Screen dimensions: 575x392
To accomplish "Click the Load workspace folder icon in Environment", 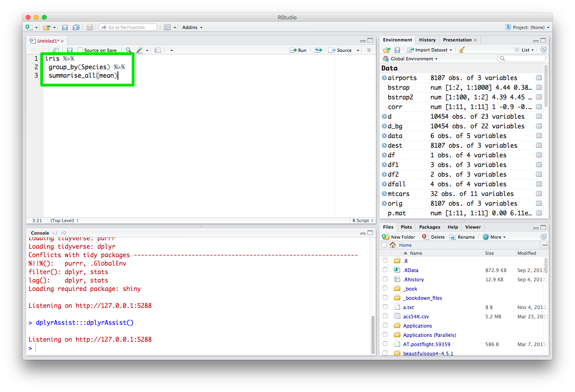I will [x=387, y=50].
